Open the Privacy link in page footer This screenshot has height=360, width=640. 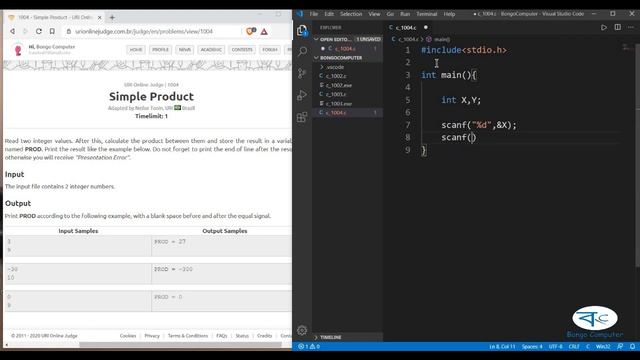point(152,336)
